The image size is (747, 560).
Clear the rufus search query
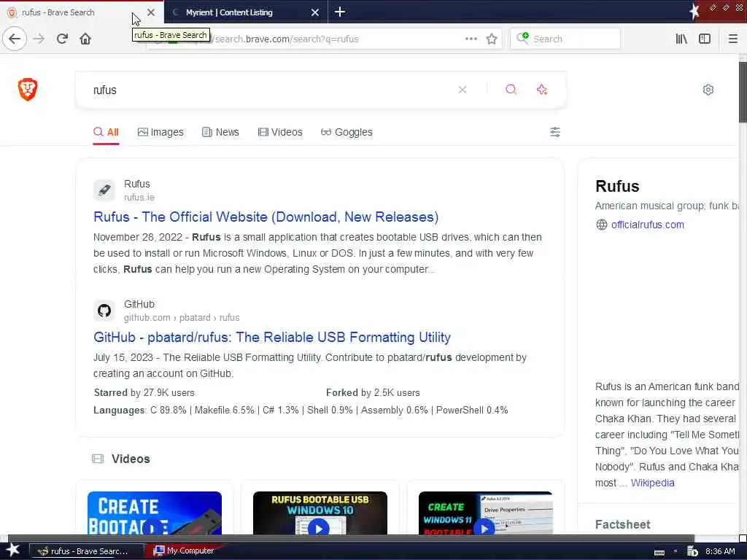click(x=462, y=90)
